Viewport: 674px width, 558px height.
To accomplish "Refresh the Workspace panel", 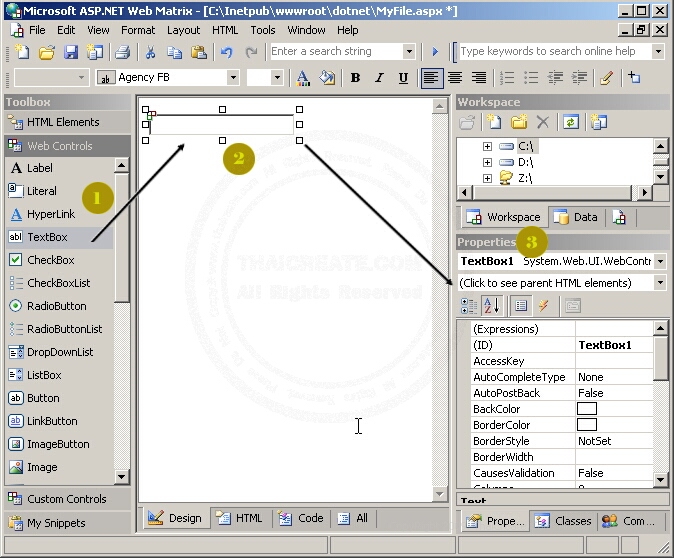I will pyautogui.click(x=570, y=122).
